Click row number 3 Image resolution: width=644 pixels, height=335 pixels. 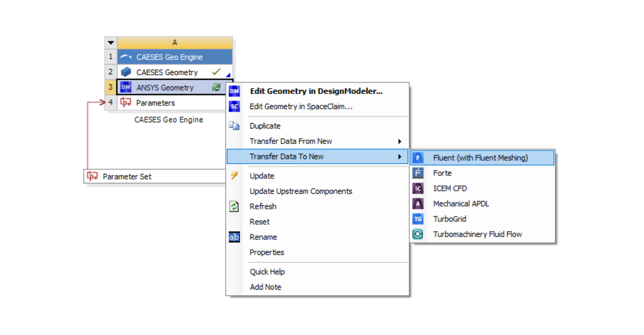tap(111, 87)
